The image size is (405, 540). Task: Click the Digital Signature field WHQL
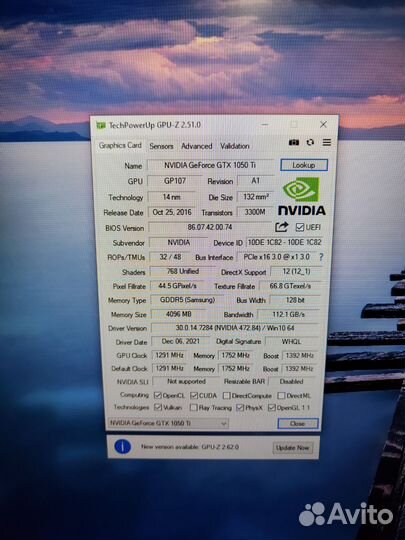point(292,341)
